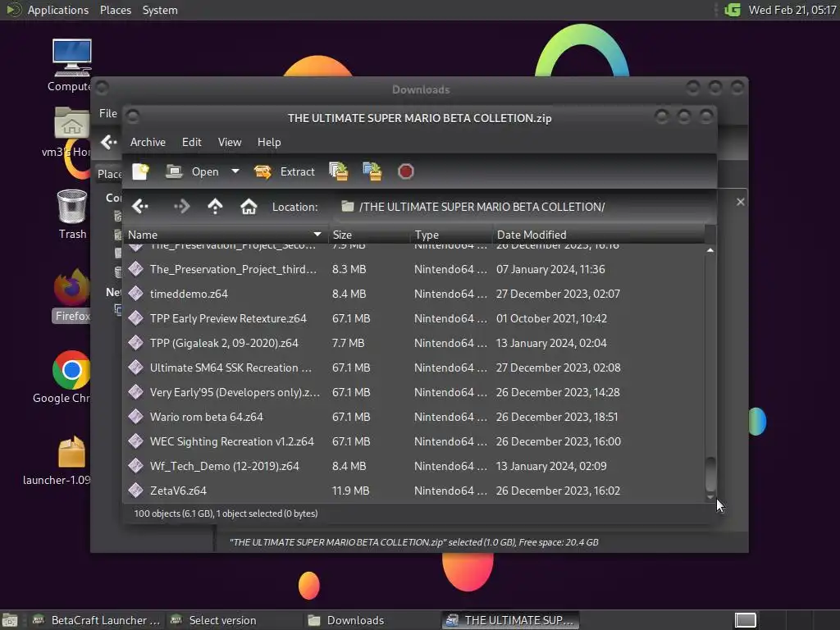840x630 pixels.
Task: Open the Archive menu
Action: [148, 142]
